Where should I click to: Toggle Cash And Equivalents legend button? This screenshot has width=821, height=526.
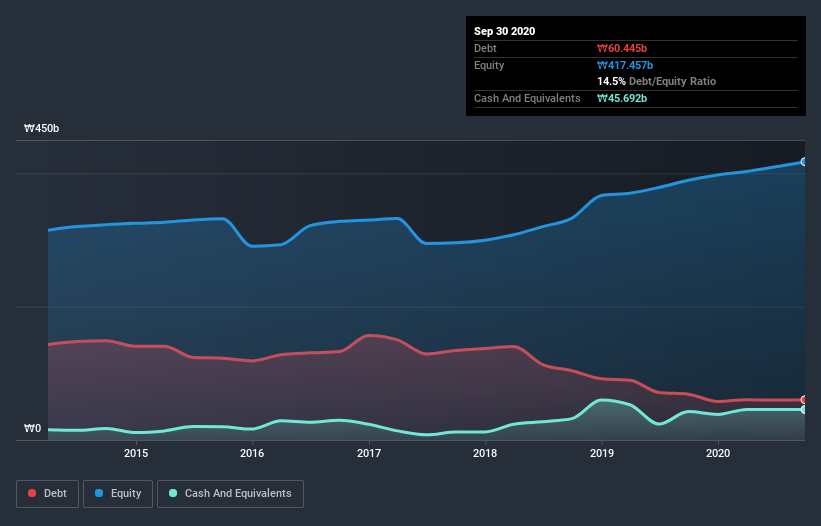tap(230, 494)
